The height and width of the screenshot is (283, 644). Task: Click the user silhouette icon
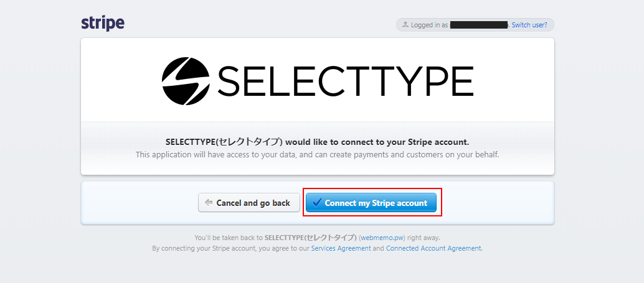[x=405, y=25]
